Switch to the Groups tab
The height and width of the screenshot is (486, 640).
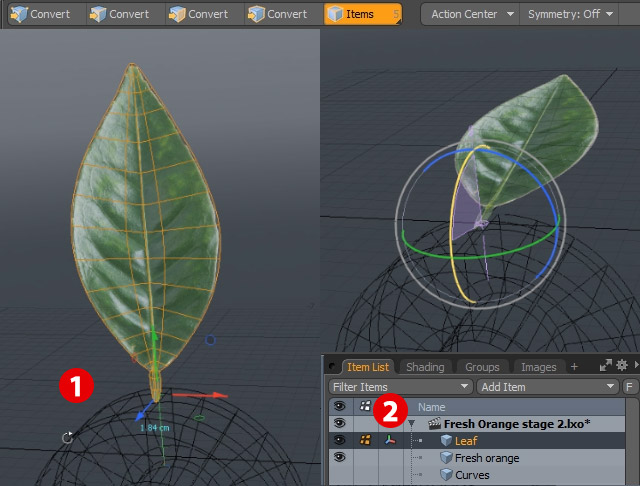tap(482, 367)
